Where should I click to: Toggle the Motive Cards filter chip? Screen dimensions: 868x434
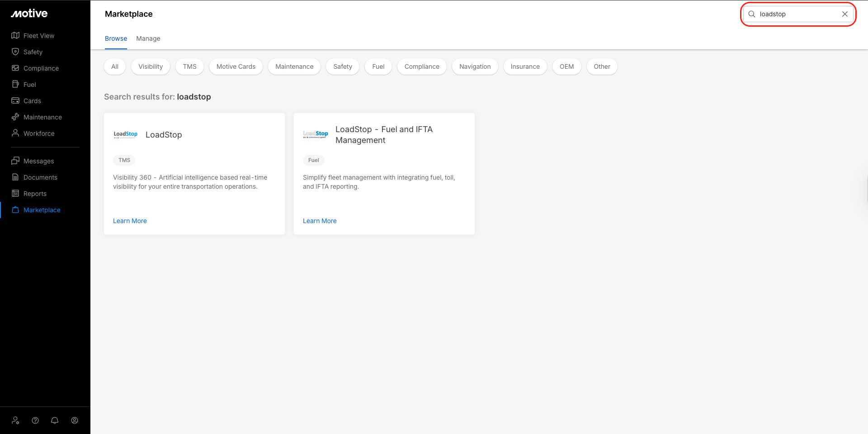coord(236,67)
